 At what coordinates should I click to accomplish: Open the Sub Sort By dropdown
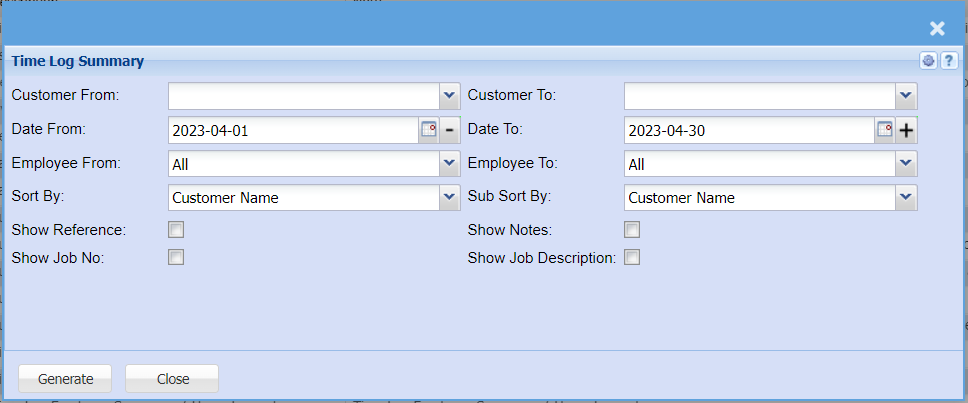pos(906,198)
